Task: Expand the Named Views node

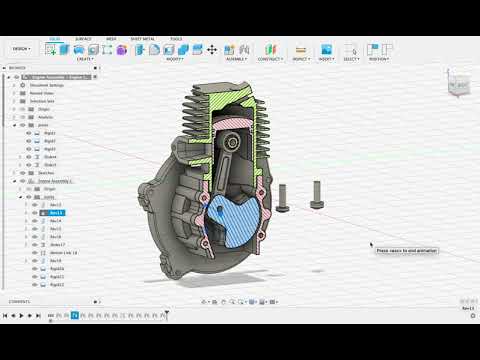Action: click(x=14, y=93)
